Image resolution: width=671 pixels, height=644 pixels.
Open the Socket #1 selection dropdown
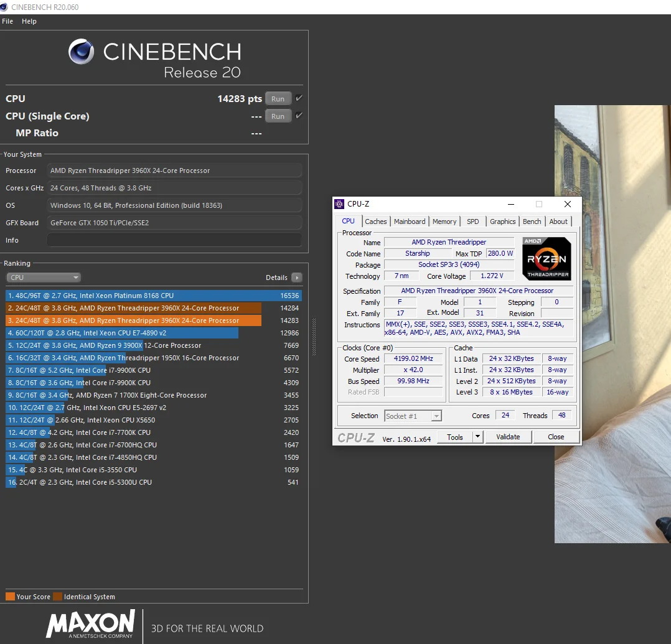[x=413, y=416]
